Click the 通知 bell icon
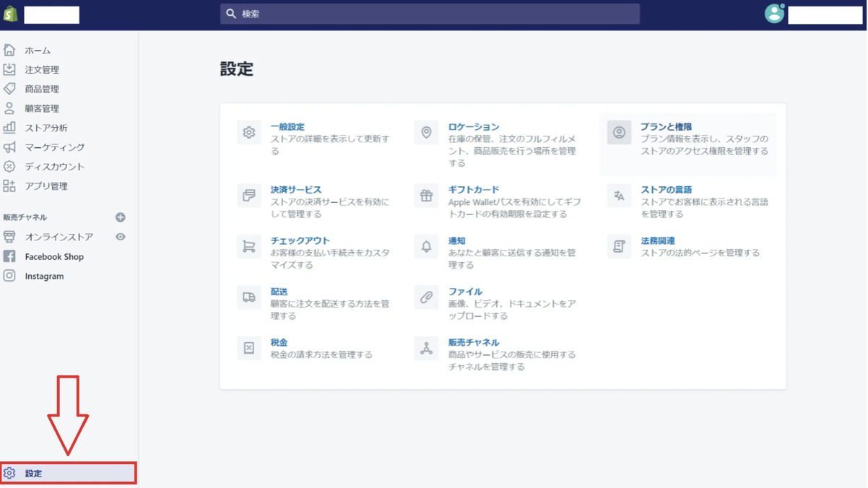The width and height of the screenshot is (868, 488). coord(426,247)
